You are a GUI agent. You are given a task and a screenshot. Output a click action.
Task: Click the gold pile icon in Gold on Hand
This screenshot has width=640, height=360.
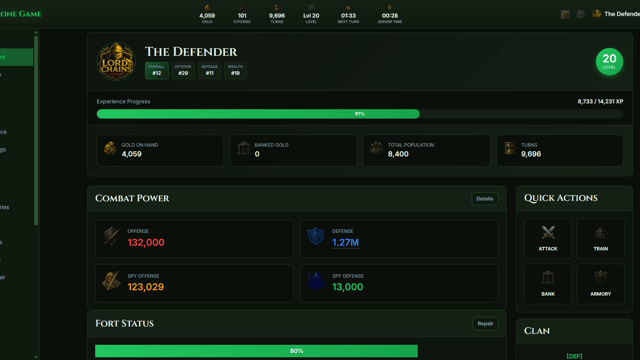(110, 148)
